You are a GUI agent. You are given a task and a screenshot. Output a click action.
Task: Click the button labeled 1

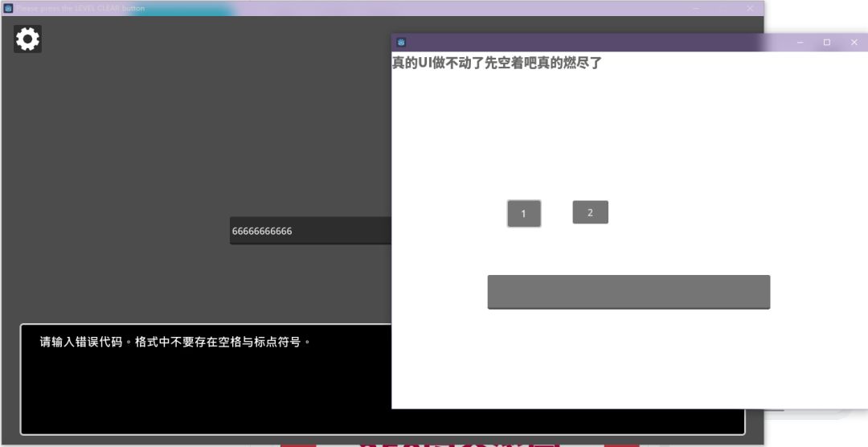pyautogui.click(x=524, y=214)
